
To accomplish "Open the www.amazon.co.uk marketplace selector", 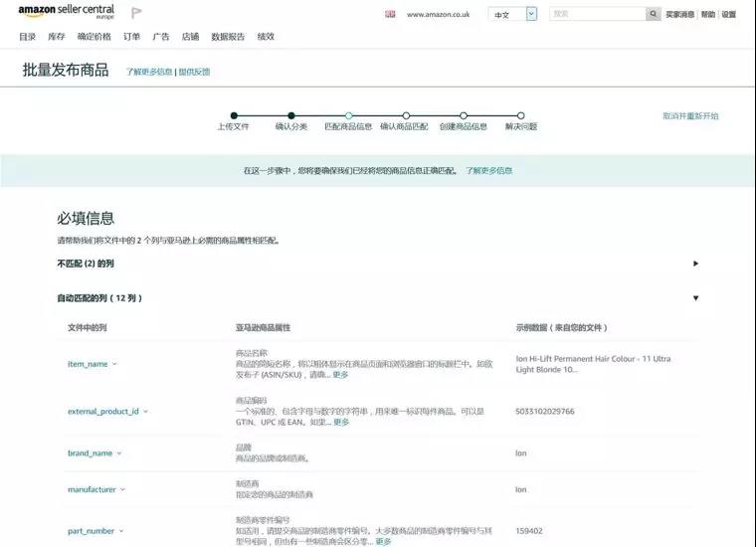I will click(438, 15).
